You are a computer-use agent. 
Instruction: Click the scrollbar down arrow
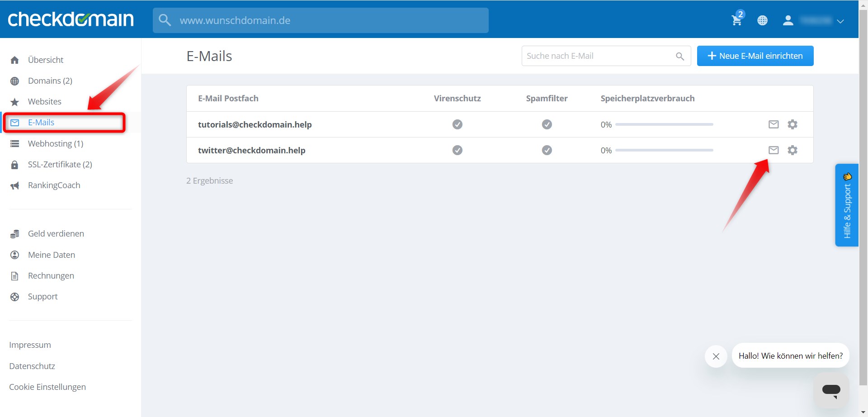click(863, 412)
